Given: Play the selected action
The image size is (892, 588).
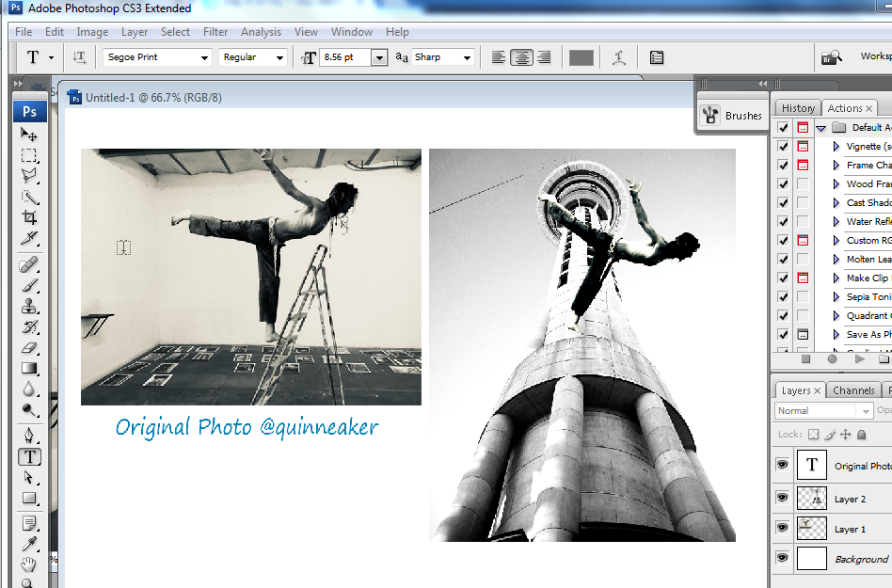Looking at the screenshot, I should 860,358.
